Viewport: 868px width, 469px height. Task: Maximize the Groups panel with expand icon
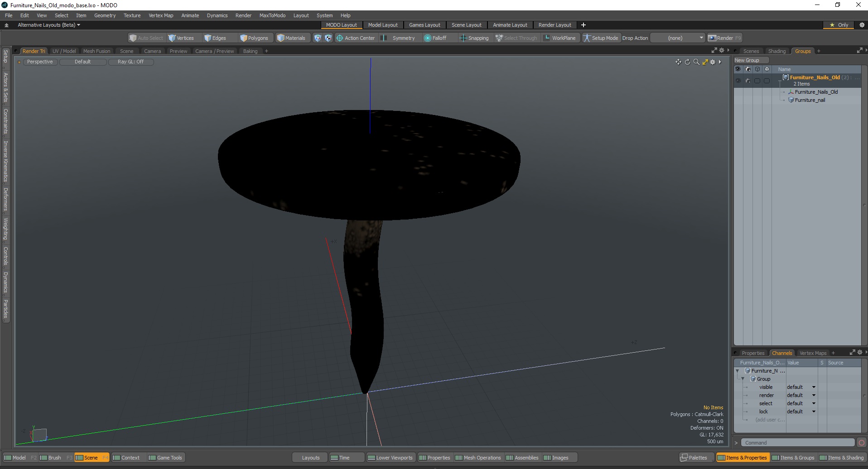(x=859, y=50)
